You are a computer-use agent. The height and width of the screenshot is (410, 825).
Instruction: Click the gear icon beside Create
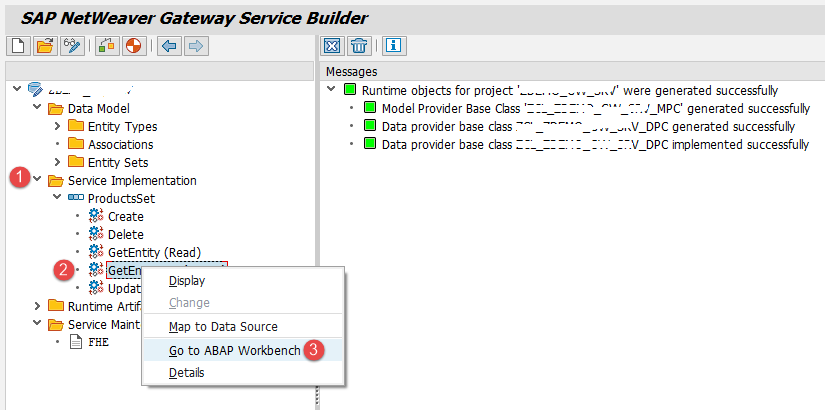pos(96,216)
